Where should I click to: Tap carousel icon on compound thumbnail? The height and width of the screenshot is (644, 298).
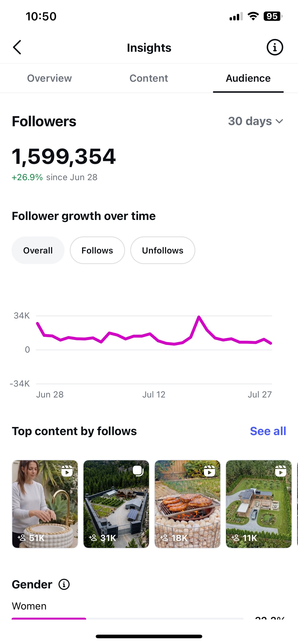(x=138, y=471)
